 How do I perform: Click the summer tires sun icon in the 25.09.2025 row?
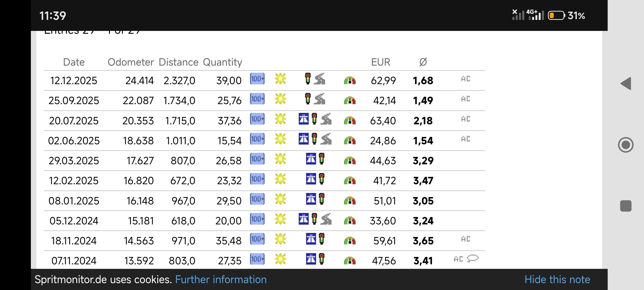click(x=280, y=99)
